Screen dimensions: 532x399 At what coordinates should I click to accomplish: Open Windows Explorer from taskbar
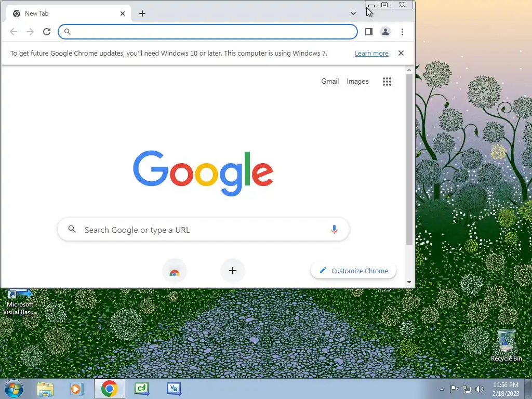(x=45, y=389)
